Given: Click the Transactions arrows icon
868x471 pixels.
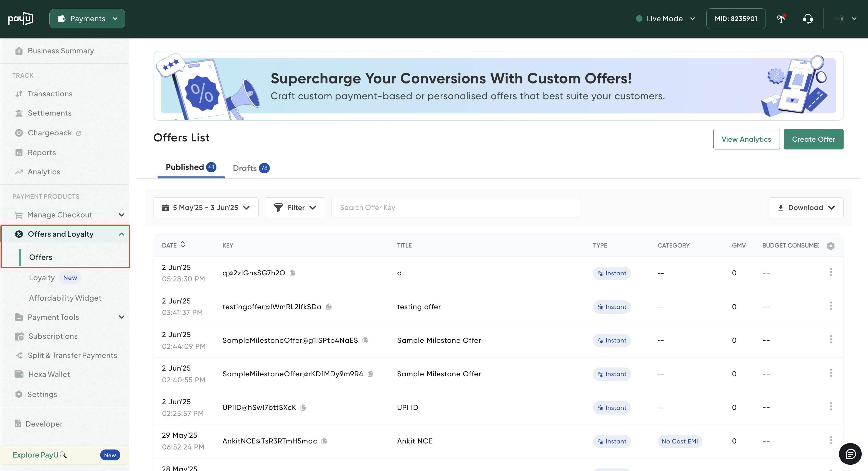Looking at the screenshot, I should (19, 94).
